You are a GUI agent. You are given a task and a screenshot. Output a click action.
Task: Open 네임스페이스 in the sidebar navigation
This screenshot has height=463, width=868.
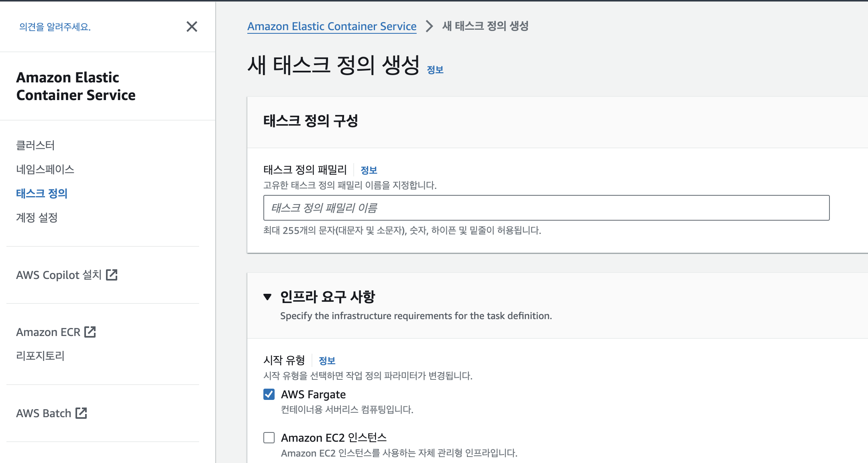(x=45, y=169)
